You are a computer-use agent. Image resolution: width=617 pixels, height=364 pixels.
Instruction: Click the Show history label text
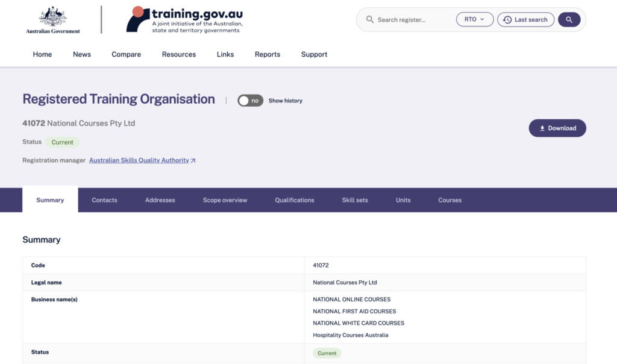[285, 101]
